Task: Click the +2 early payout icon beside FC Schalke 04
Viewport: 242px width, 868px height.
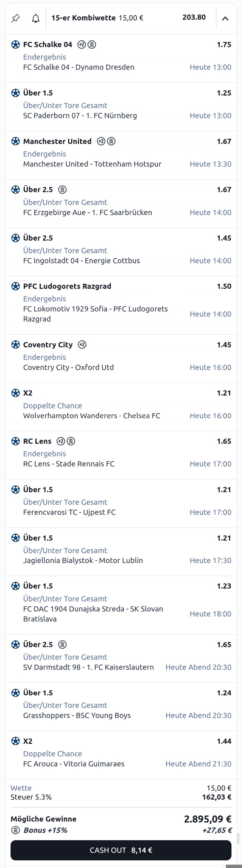Action: [x=81, y=44]
